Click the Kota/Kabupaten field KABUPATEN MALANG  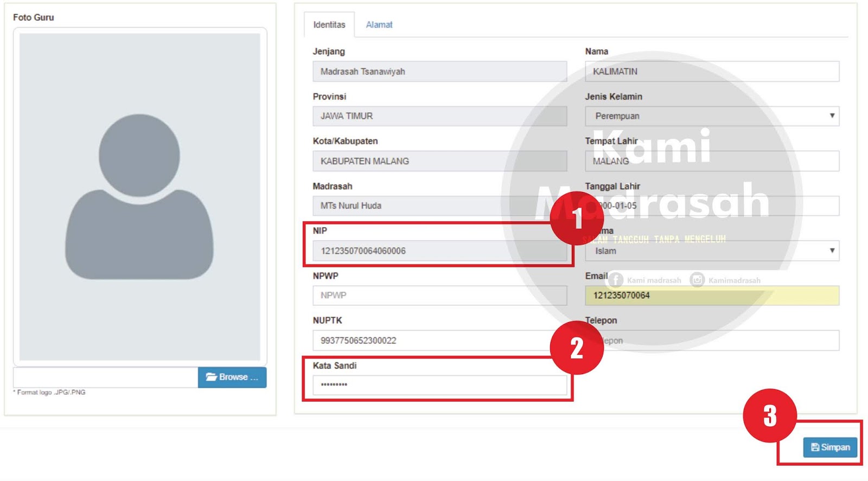[x=440, y=161]
